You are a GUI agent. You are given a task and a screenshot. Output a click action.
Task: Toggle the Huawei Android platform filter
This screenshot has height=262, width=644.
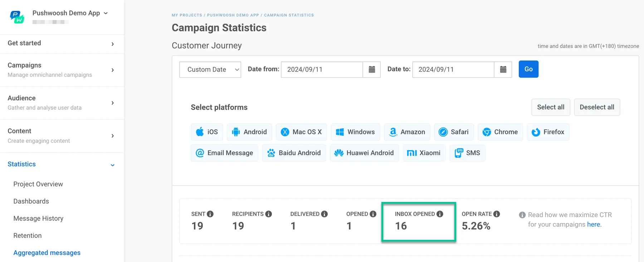364,153
